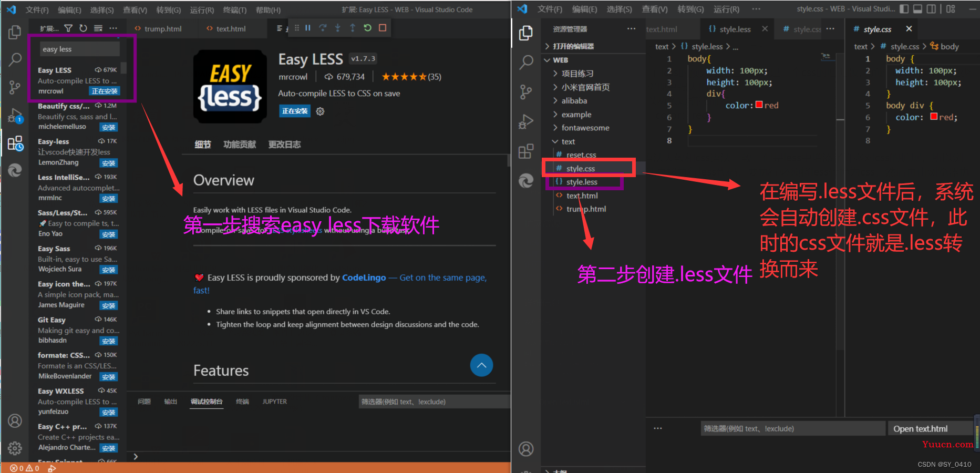Open Run and Debug icon with badge, left window
Screen dimensions: 980x473
click(x=15, y=115)
